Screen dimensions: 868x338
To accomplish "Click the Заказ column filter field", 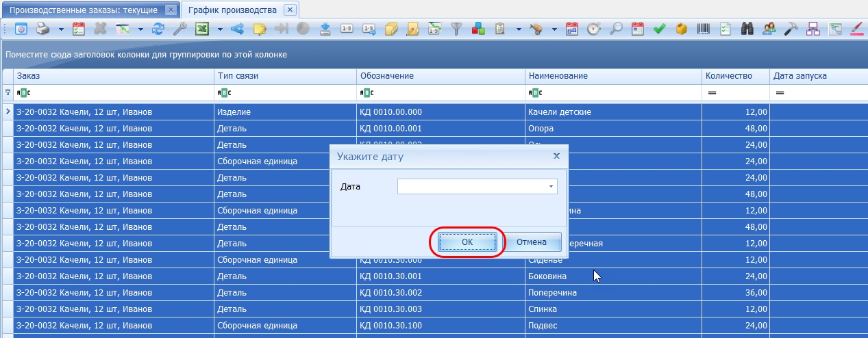I will click(x=114, y=92).
